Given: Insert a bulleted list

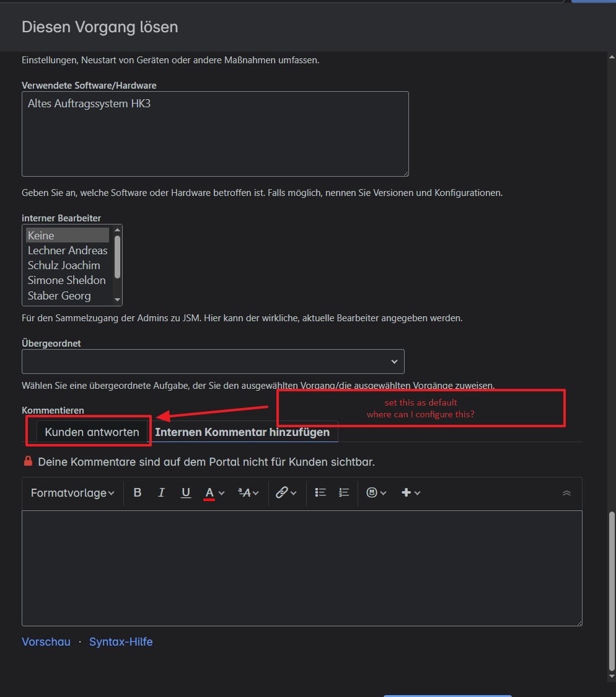Looking at the screenshot, I should (x=320, y=492).
